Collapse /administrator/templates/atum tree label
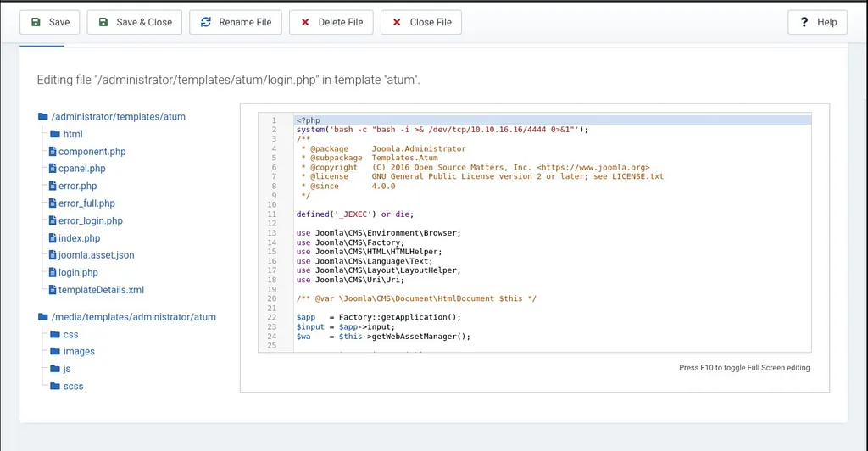 point(119,117)
